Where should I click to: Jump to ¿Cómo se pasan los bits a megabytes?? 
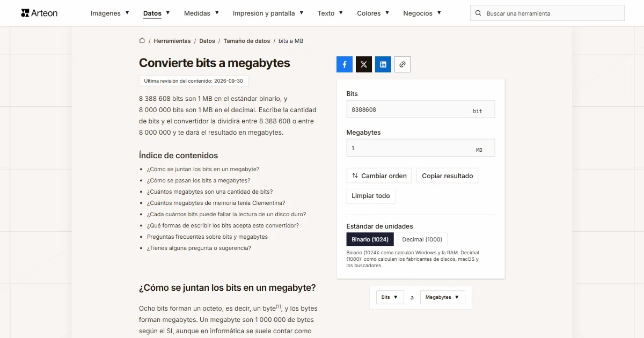(199, 180)
